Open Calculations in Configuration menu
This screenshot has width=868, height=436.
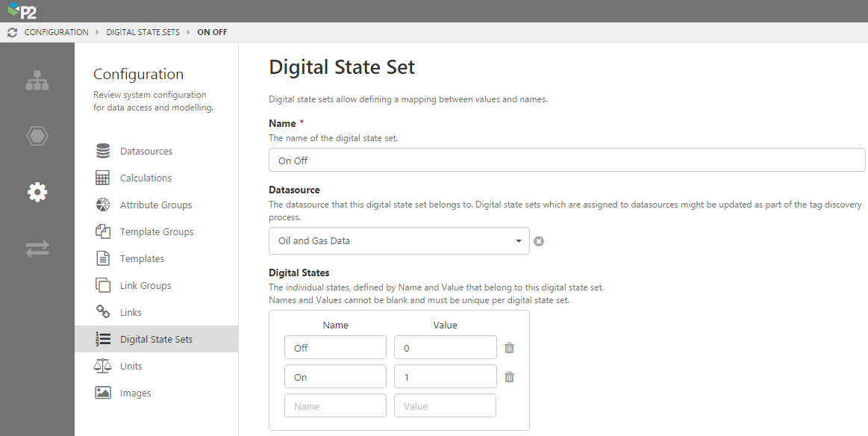pyautogui.click(x=146, y=178)
